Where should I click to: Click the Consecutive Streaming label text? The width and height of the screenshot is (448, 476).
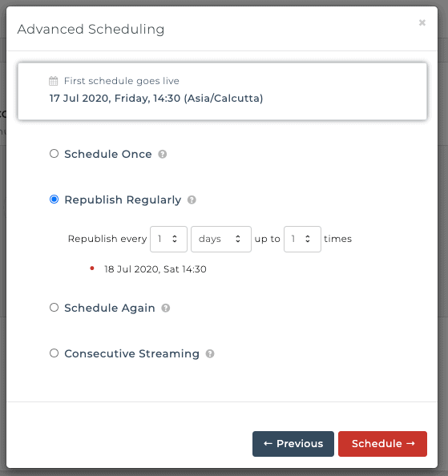tap(131, 353)
